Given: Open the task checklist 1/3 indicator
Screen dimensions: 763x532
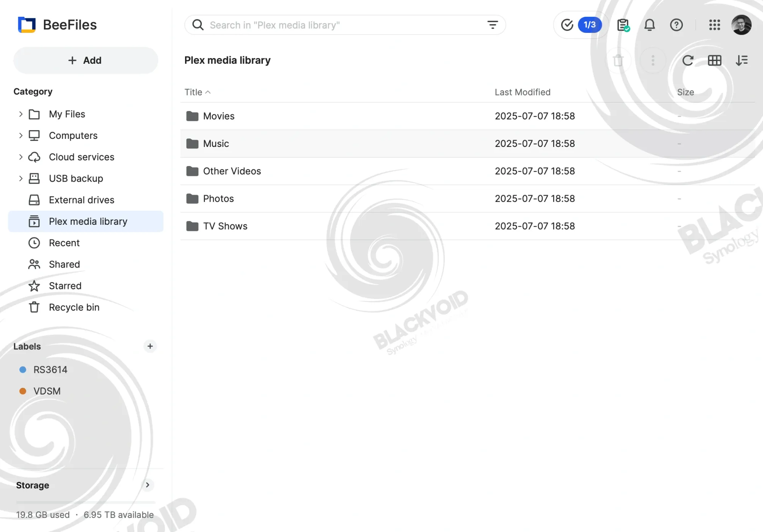Looking at the screenshot, I should click(581, 25).
